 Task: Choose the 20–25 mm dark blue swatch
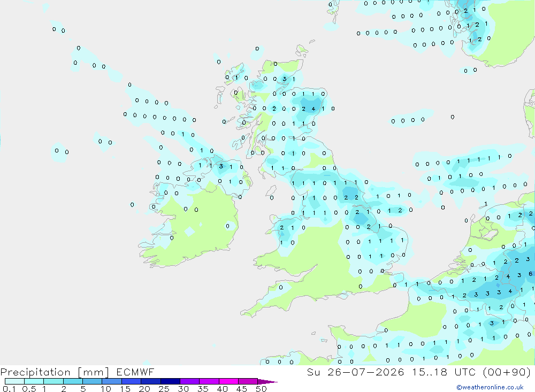(150, 381)
